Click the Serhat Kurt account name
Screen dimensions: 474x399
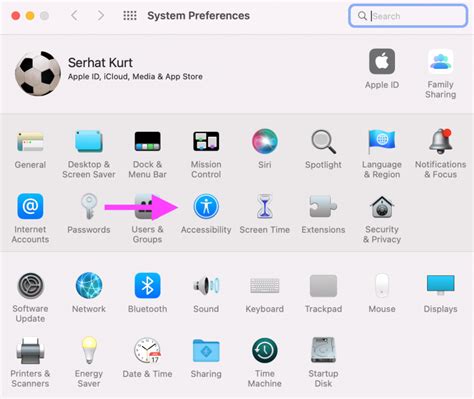coord(100,63)
